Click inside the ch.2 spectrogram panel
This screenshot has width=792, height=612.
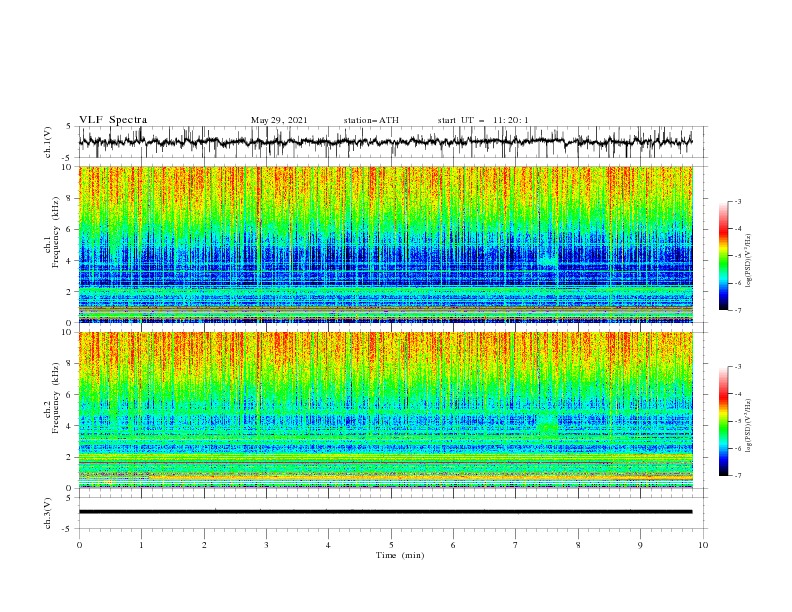coord(386,410)
